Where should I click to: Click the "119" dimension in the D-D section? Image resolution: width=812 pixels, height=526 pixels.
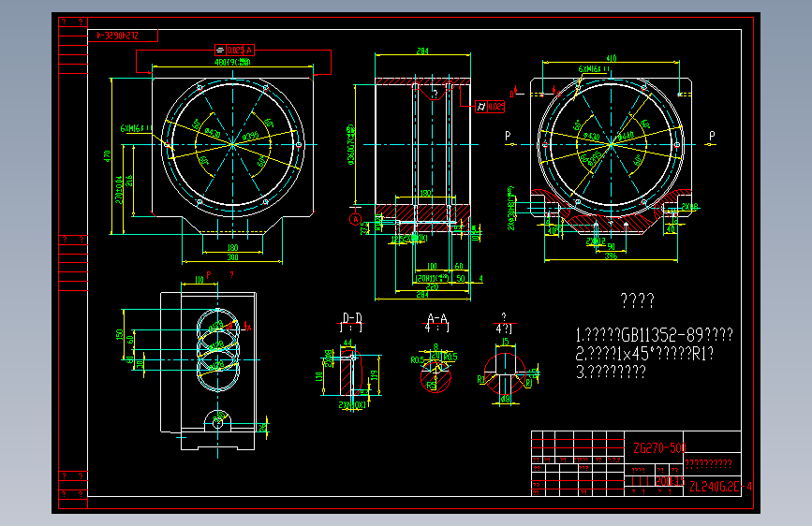[375, 375]
